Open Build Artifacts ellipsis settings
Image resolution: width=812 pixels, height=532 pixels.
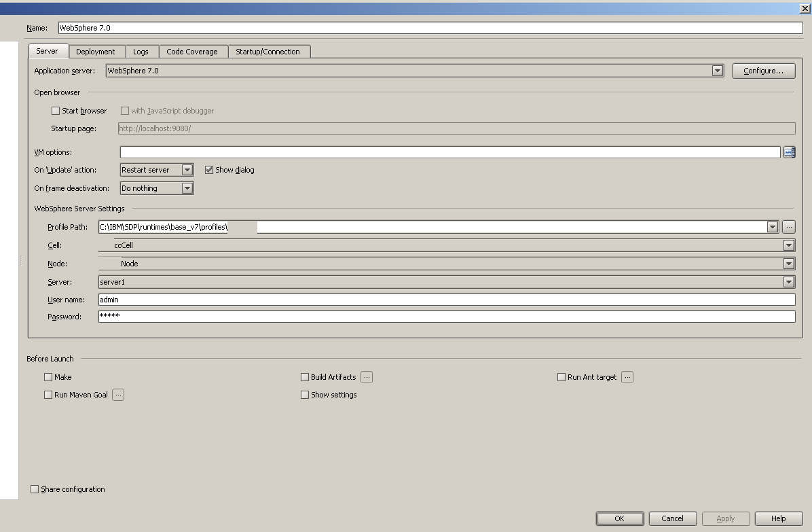coord(367,377)
